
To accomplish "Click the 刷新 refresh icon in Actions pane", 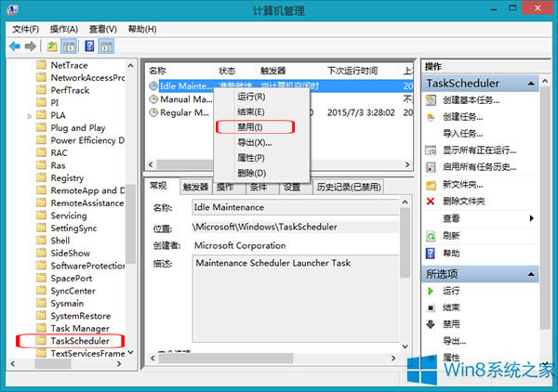I will [x=431, y=235].
